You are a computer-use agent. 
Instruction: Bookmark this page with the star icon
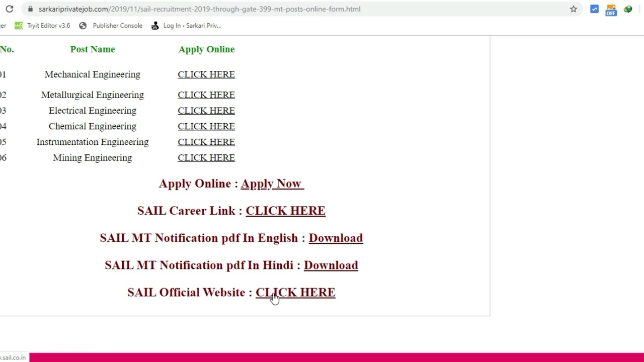(x=574, y=9)
